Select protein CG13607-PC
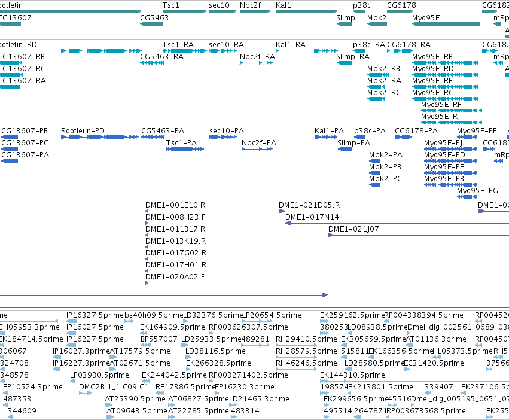Image resolution: width=509 pixels, height=420 pixels. 10,149
